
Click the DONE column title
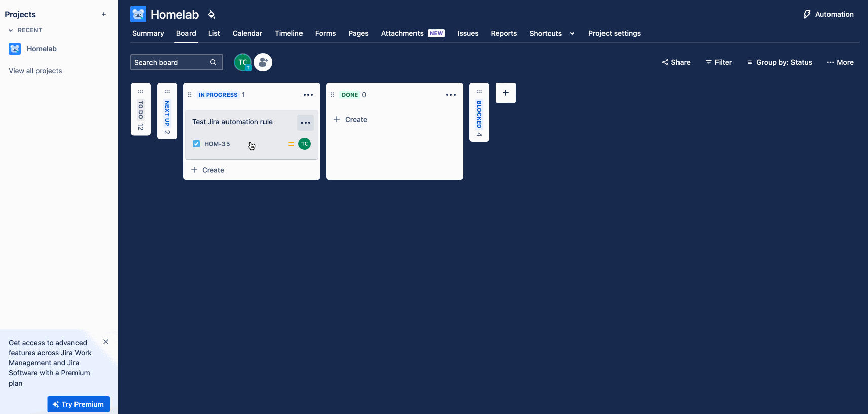coord(350,95)
